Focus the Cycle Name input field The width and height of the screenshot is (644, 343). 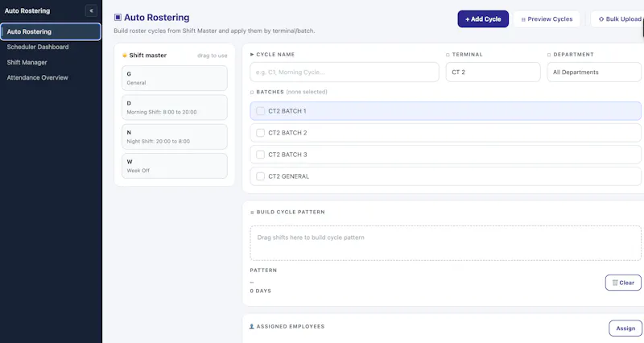tap(345, 72)
